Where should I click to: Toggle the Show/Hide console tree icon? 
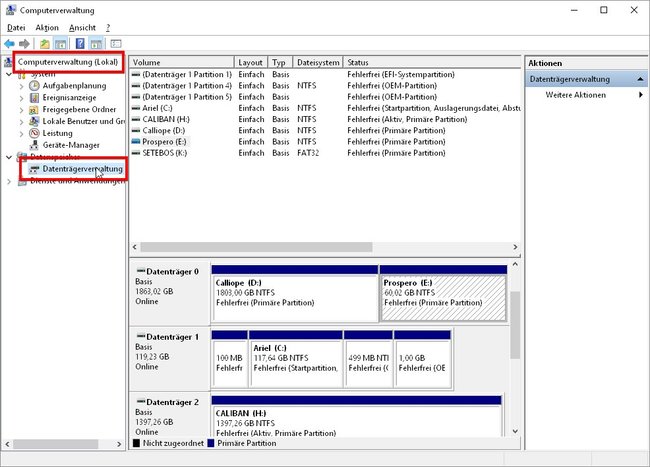point(61,44)
